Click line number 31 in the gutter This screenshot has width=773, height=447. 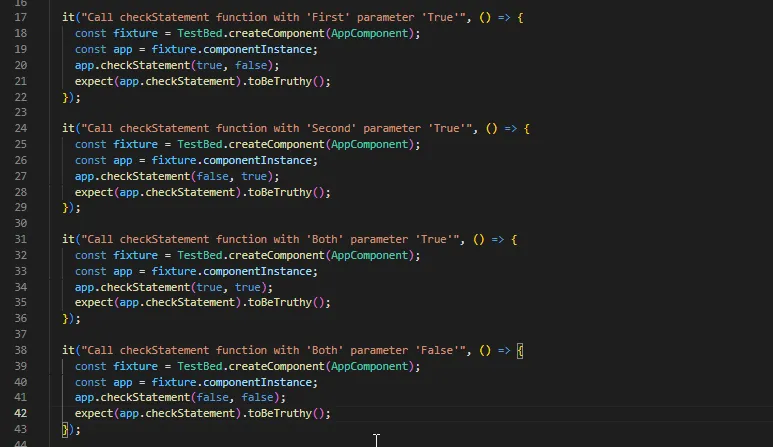[21, 239]
